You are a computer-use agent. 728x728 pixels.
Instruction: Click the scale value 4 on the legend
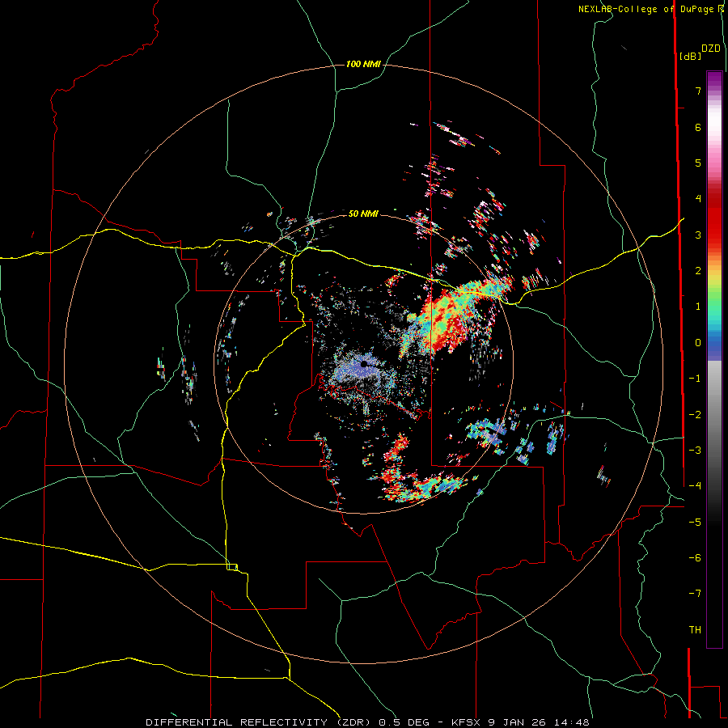pos(698,199)
